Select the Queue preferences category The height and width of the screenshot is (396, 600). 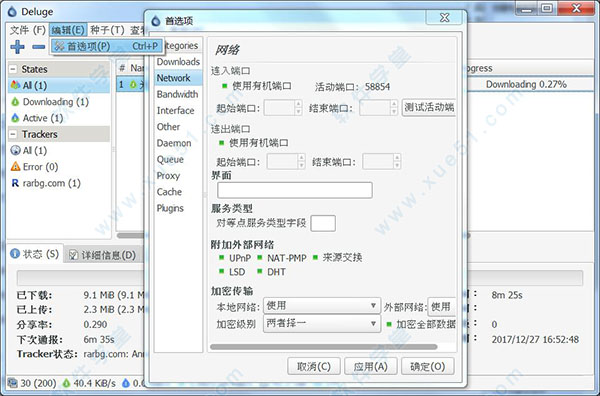pyautogui.click(x=178, y=159)
